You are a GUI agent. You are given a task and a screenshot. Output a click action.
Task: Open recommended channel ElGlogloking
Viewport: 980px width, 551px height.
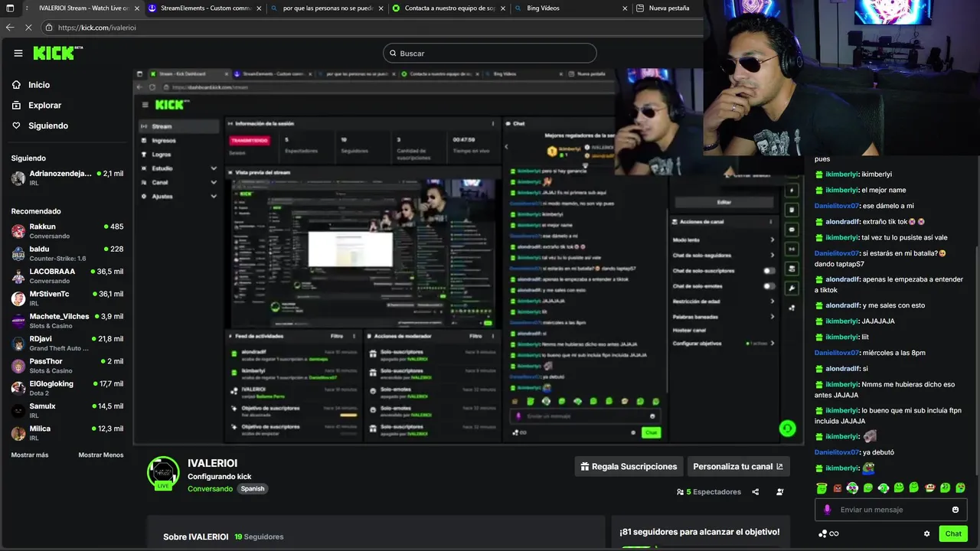click(67, 388)
